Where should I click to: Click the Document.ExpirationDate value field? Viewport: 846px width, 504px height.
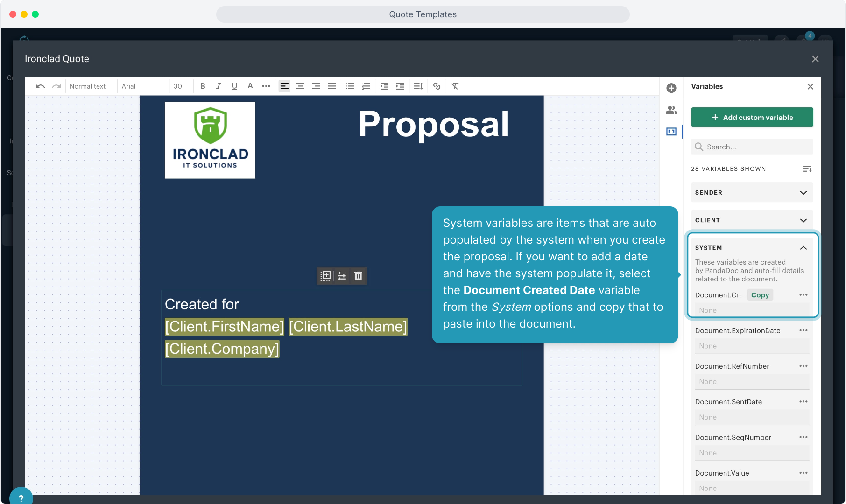(752, 346)
